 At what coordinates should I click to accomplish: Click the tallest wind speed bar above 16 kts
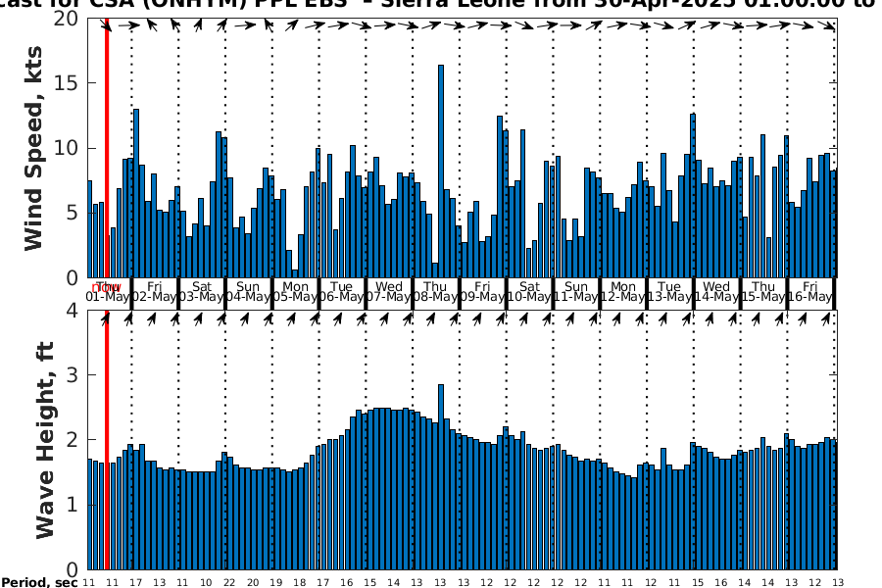(x=441, y=171)
